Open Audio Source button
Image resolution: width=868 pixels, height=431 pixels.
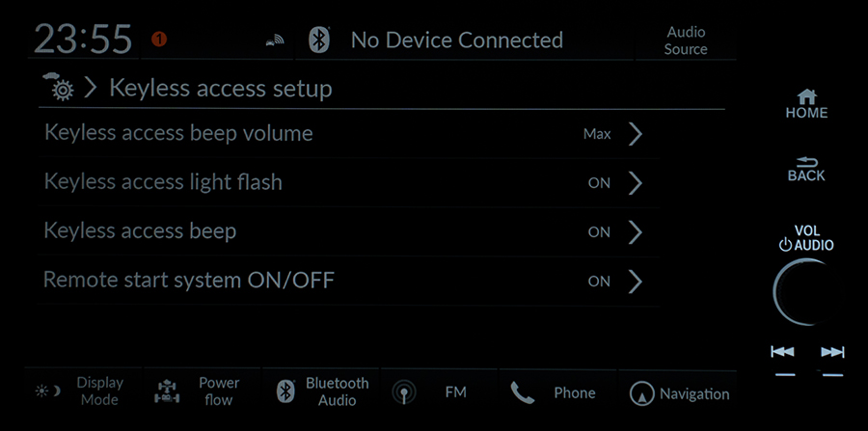click(686, 40)
